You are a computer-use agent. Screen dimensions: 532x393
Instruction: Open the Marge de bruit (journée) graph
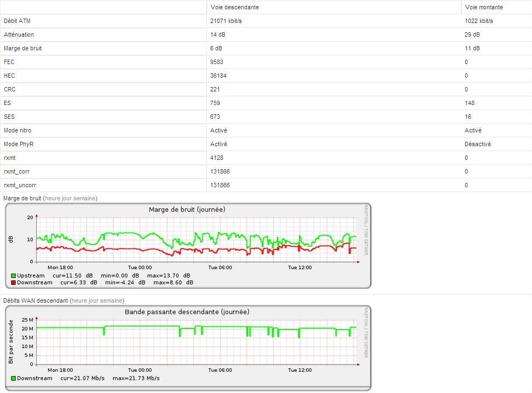tap(187, 245)
